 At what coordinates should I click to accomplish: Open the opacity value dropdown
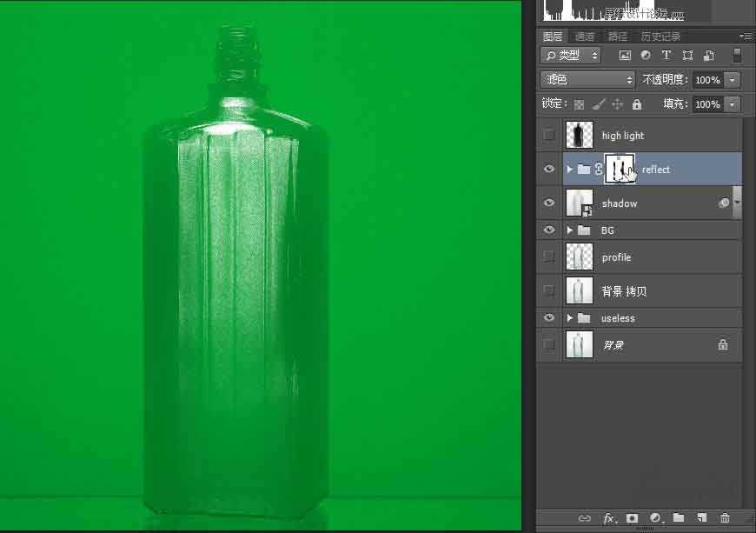733,79
